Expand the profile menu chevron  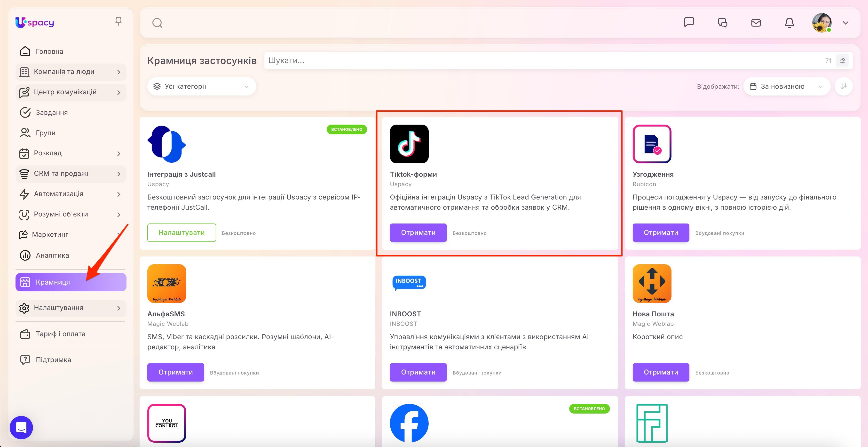coord(846,23)
